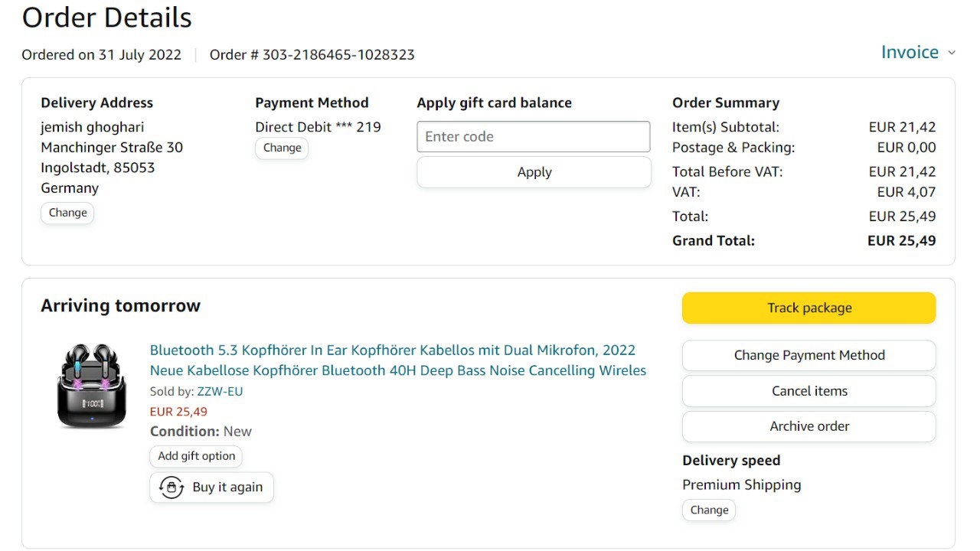980x551 pixels.
Task: Expand the Invoice dropdown chevron
Action: (x=952, y=53)
